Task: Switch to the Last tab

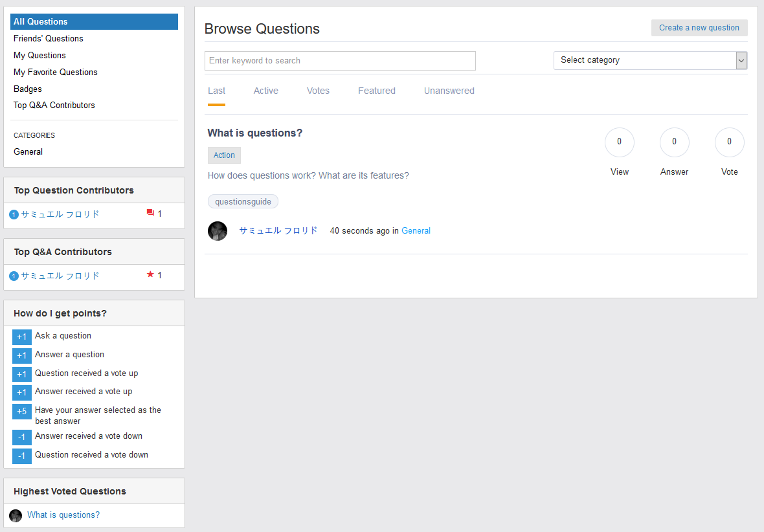Action: coord(216,91)
